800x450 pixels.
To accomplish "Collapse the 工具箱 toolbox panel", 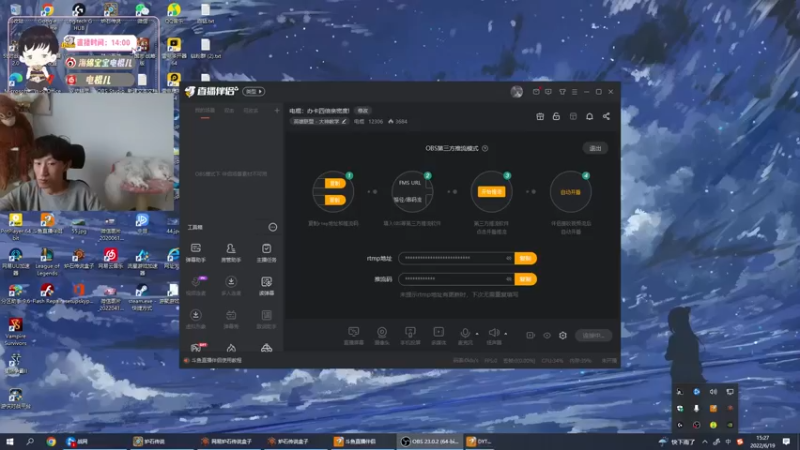I will click(273, 227).
